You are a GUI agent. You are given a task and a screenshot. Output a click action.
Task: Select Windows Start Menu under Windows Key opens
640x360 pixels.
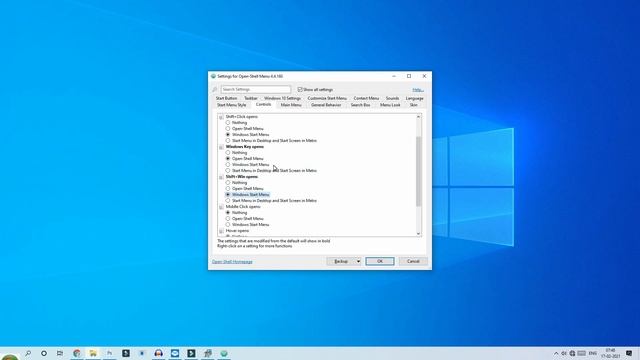228,164
